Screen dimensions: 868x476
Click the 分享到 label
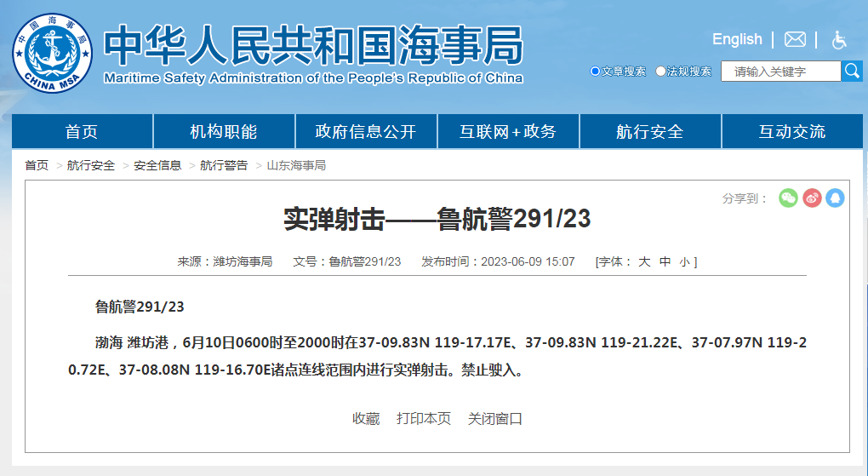[745, 198]
